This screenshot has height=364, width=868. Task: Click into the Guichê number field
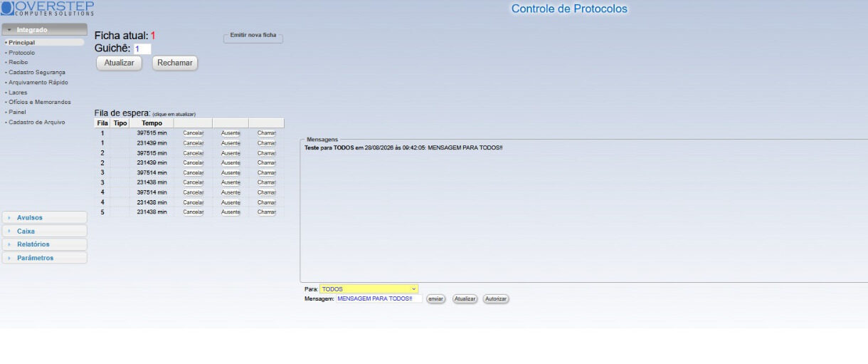[x=142, y=49]
